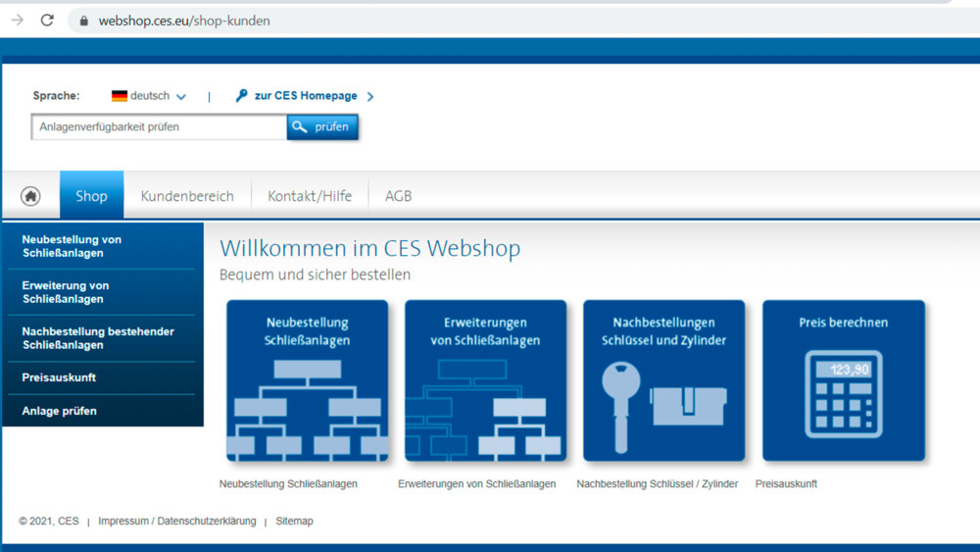Click the German flag icon
Screen dimensions: 980x552
119,96
